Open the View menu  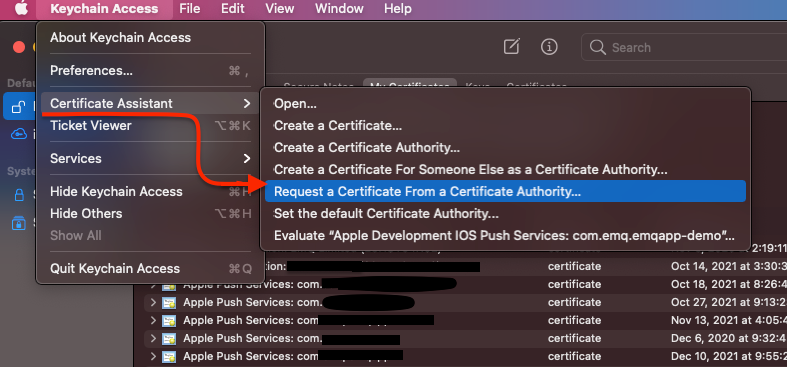coord(280,9)
